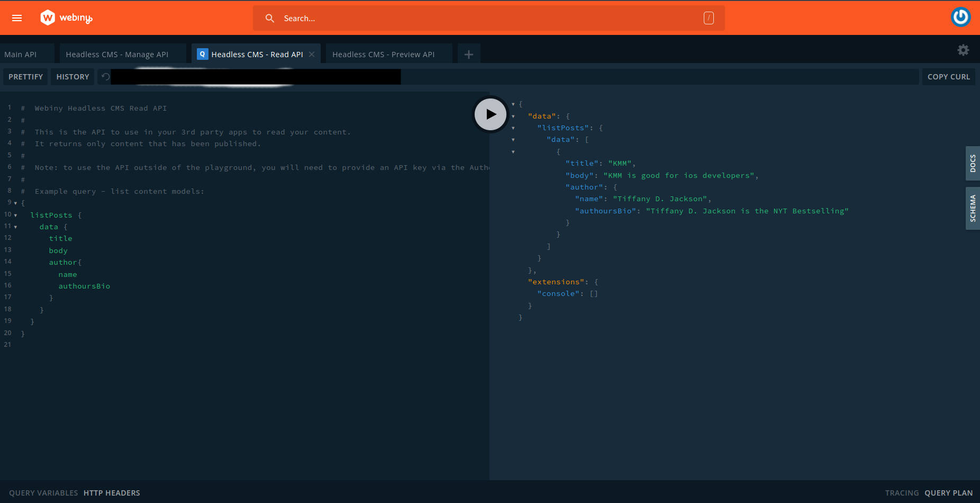Open the hamburger navigation menu
This screenshot has height=503, width=980.
[16, 17]
